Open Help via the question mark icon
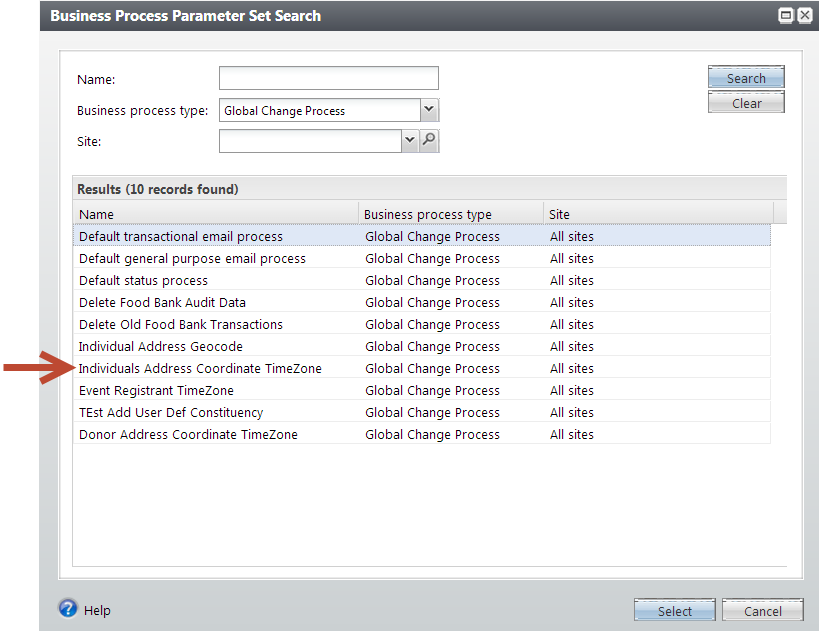This screenshot has height=631, width=819. click(x=68, y=609)
